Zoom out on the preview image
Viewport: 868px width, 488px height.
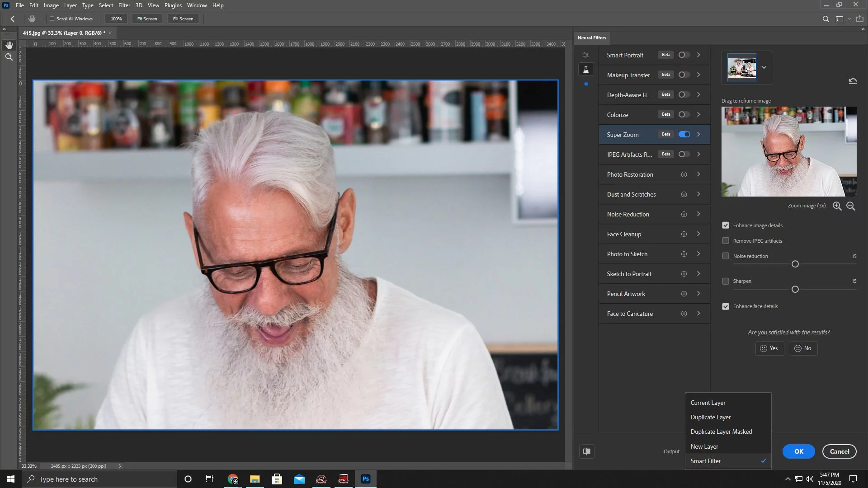(x=851, y=206)
